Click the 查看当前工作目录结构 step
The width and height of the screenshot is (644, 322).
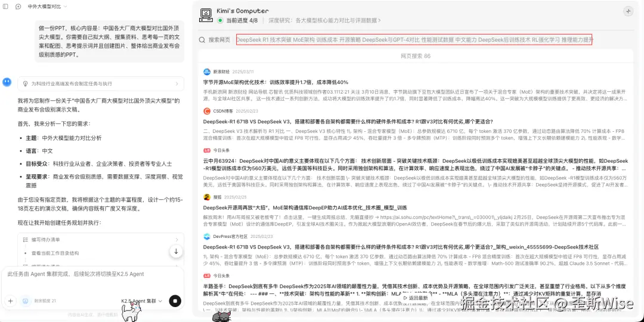pyautogui.click(x=55, y=253)
